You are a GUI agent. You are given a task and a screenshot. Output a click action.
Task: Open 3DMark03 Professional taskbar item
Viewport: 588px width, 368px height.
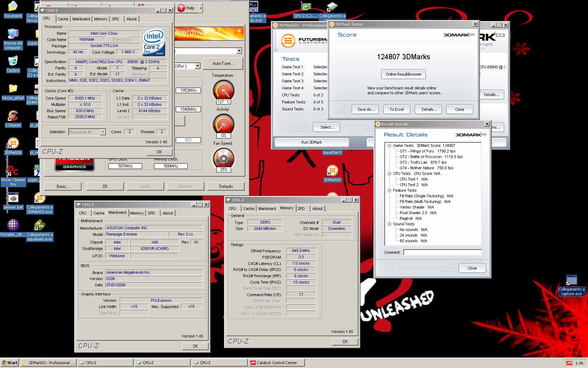click(x=49, y=363)
